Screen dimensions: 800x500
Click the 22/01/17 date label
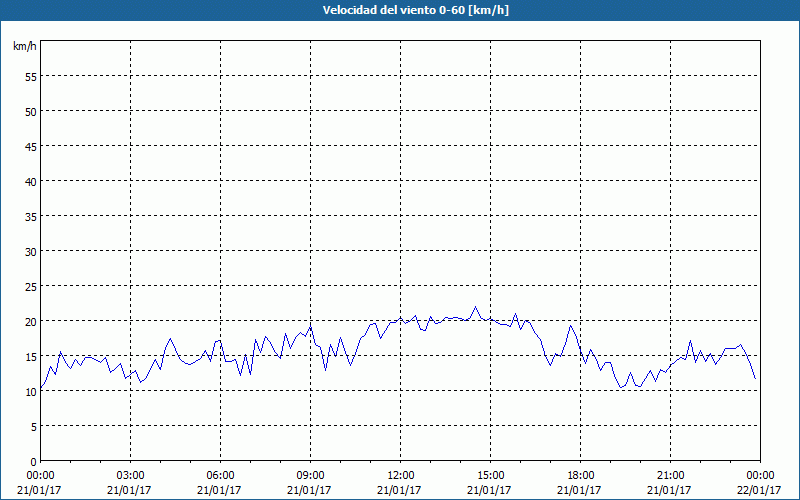coord(759,490)
